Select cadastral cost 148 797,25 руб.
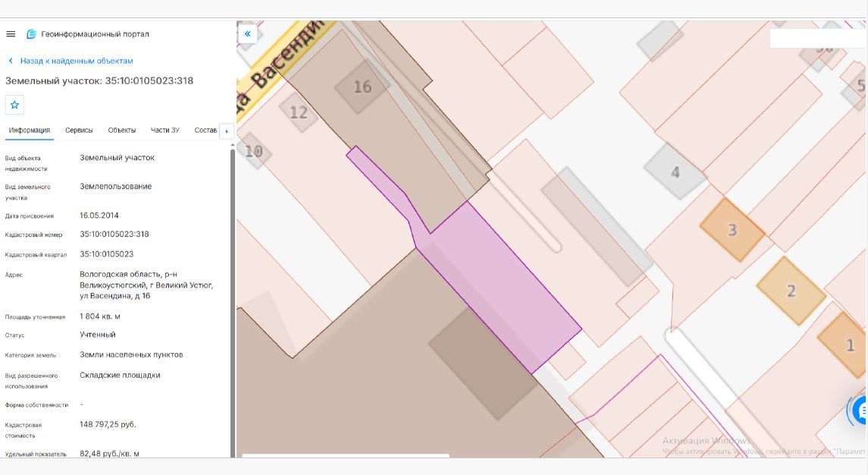868x475 pixels. tap(108, 425)
